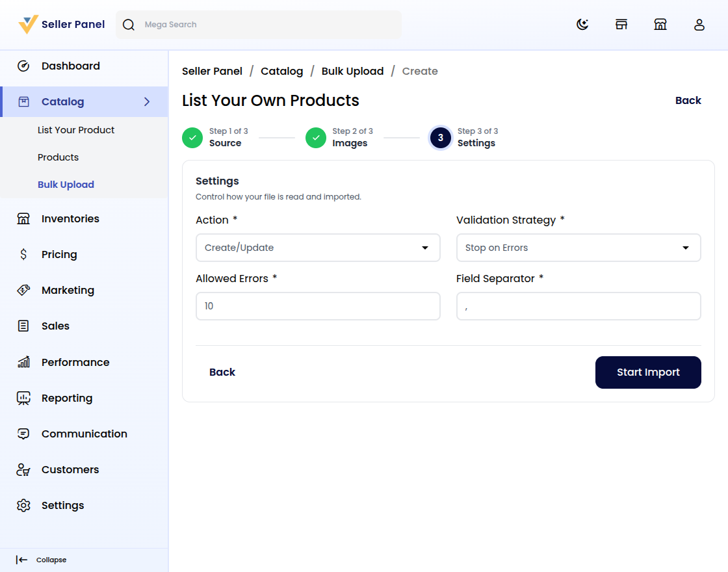This screenshot has width=728, height=572.
Task: Click the Source step label
Action: coord(225,143)
